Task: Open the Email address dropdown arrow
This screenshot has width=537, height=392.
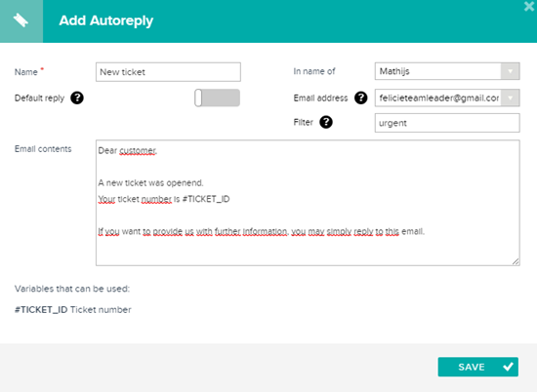Action: click(511, 98)
